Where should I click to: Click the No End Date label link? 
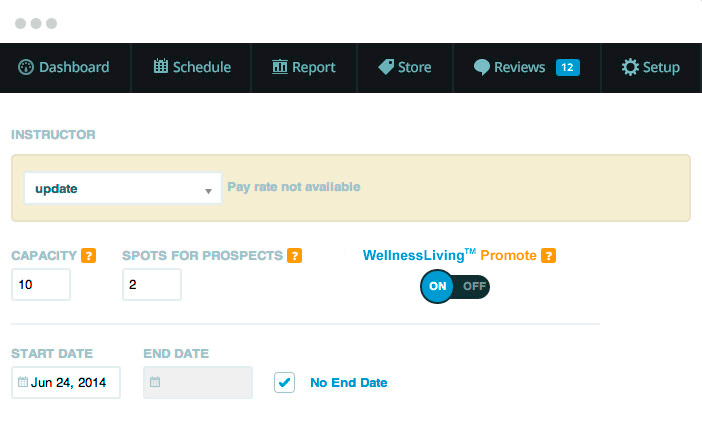(349, 383)
